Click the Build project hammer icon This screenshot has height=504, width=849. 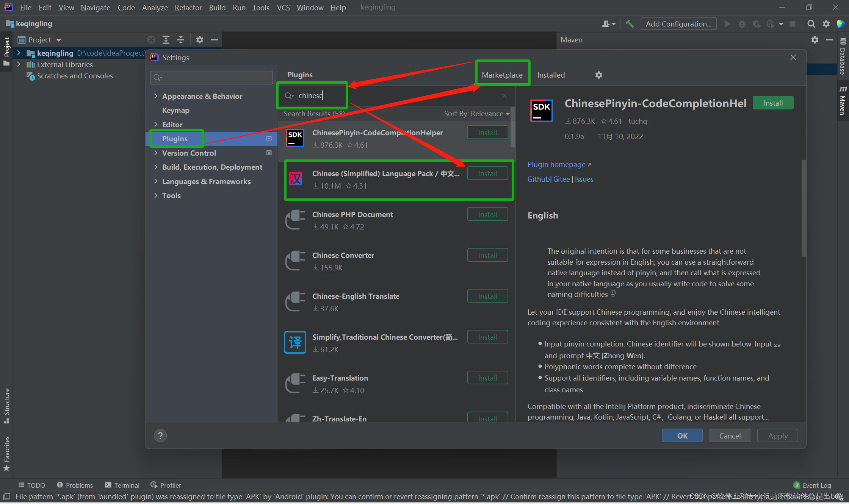coord(630,24)
